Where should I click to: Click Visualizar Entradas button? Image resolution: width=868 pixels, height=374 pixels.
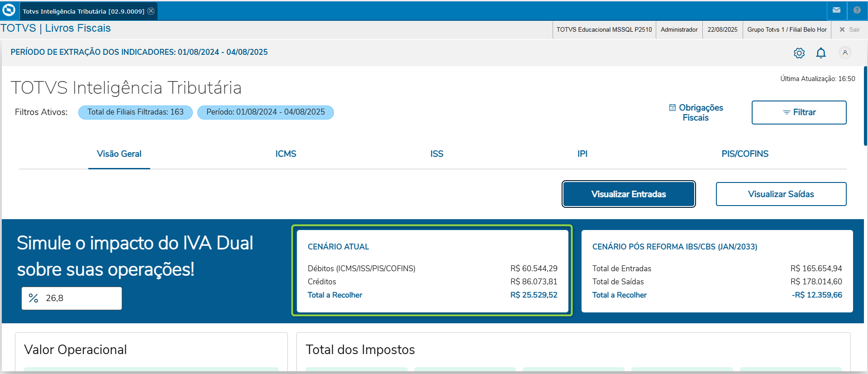coord(629,194)
